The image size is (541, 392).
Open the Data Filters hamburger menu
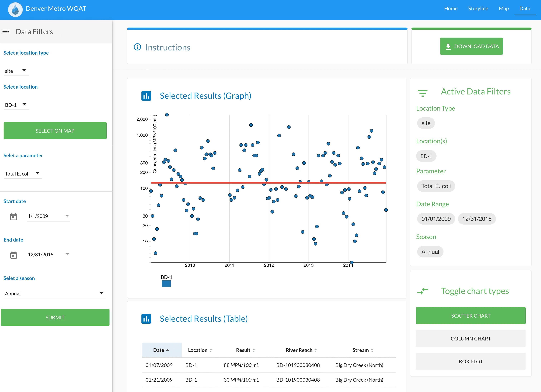pyautogui.click(x=6, y=31)
